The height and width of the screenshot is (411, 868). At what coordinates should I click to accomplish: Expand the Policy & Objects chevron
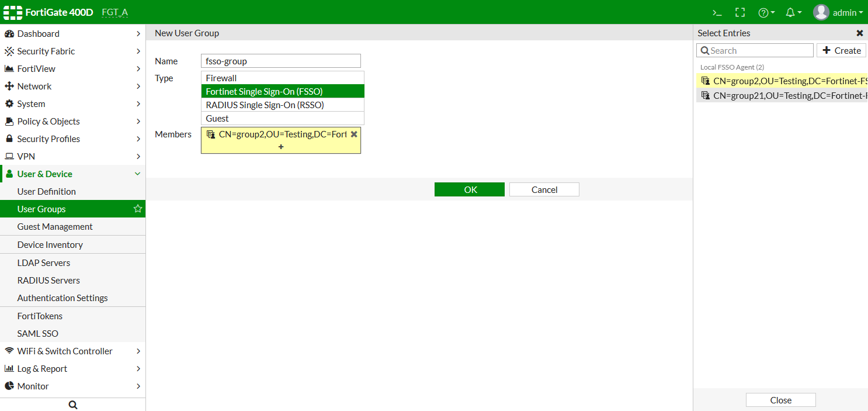click(138, 122)
